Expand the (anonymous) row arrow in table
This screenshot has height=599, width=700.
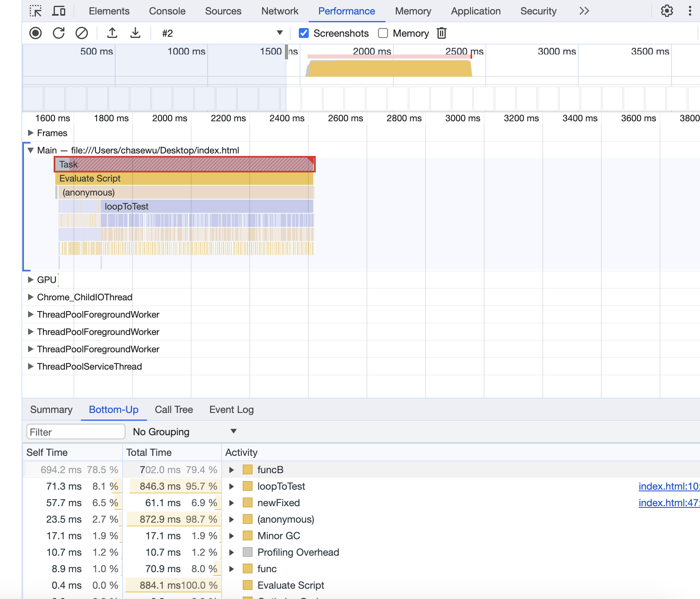(x=232, y=519)
